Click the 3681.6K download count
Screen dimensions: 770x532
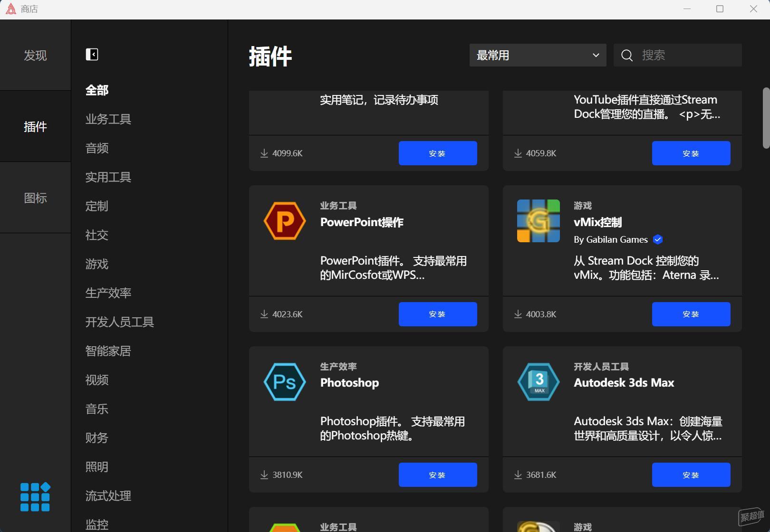pos(541,475)
